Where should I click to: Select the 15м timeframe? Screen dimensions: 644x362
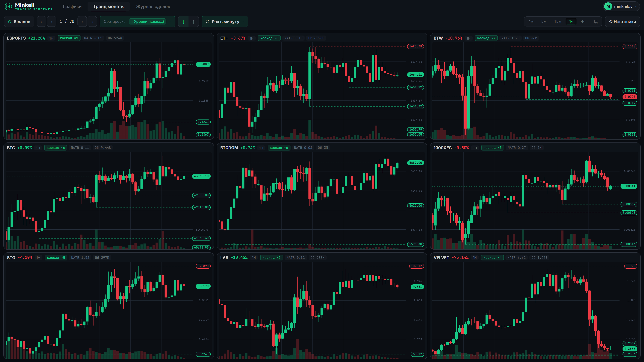coord(557,21)
